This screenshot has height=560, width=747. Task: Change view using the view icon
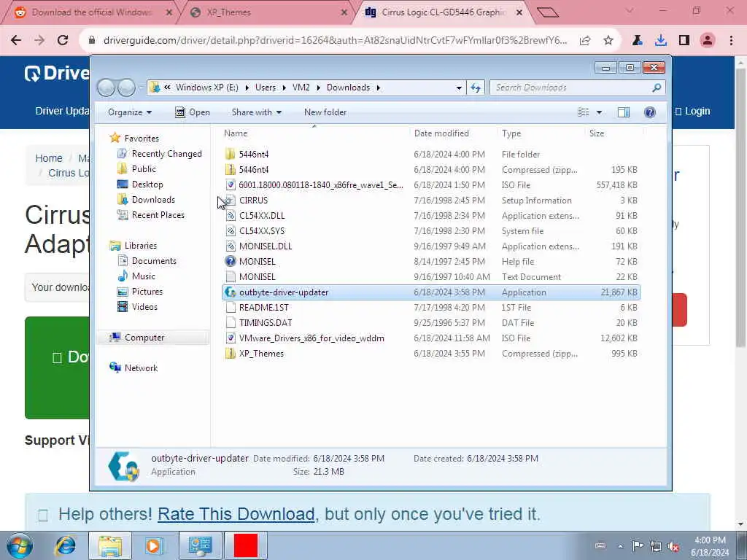pyautogui.click(x=584, y=112)
